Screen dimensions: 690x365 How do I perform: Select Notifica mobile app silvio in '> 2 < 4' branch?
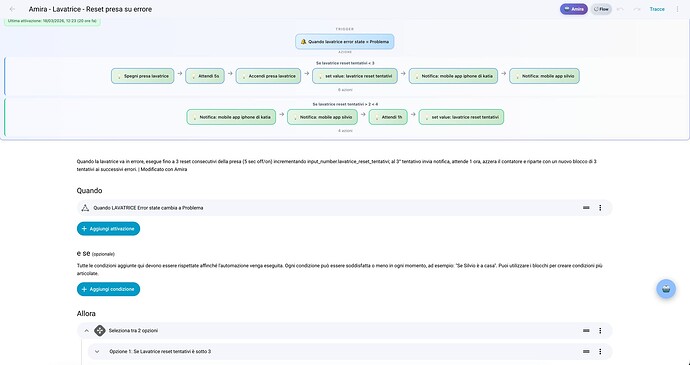coord(322,117)
